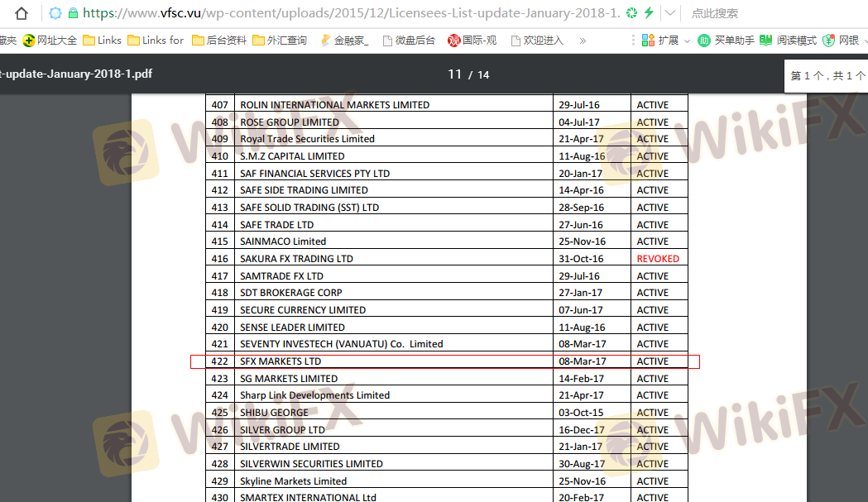Click the browser home icon
The height and width of the screenshot is (502, 868).
click(22, 13)
